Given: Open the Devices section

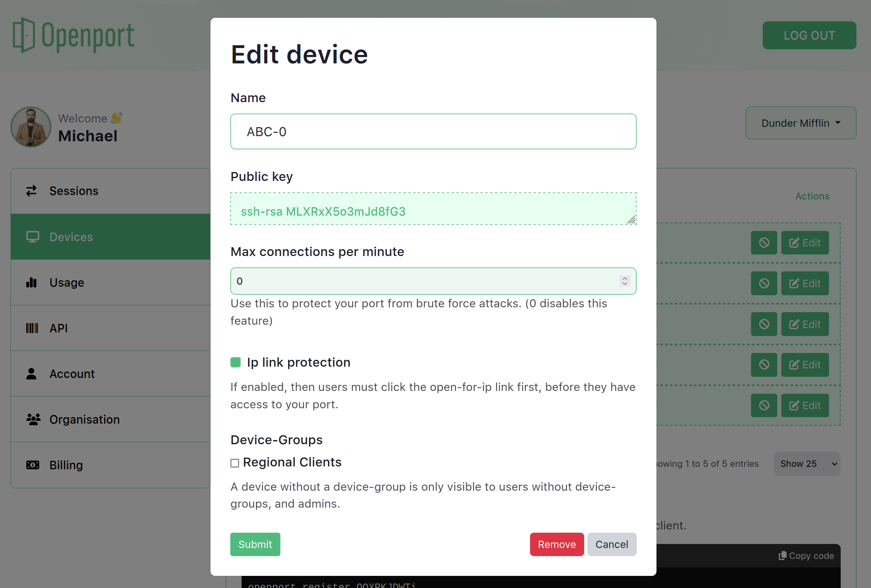Looking at the screenshot, I should 71,237.
